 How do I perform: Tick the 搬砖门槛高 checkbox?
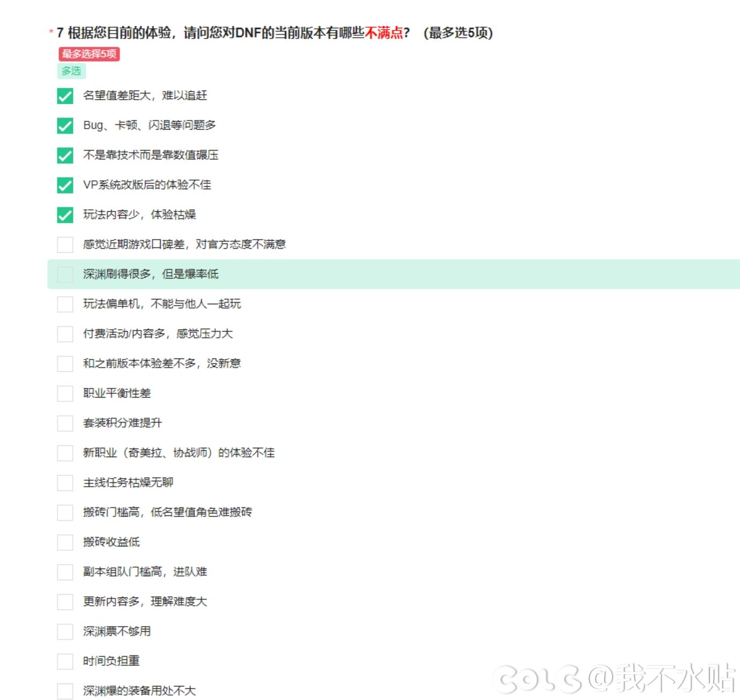click(65, 513)
